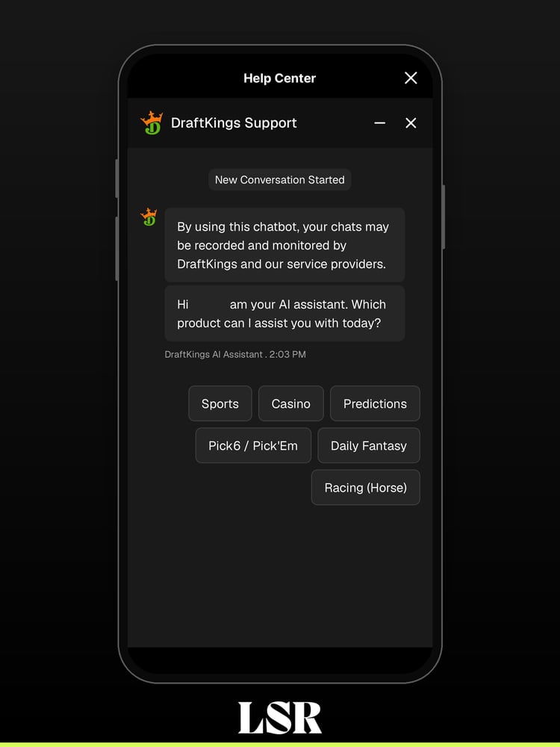The height and width of the screenshot is (747, 560).
Task: Close the Help Center panel
Action: [x=411, y=78]
